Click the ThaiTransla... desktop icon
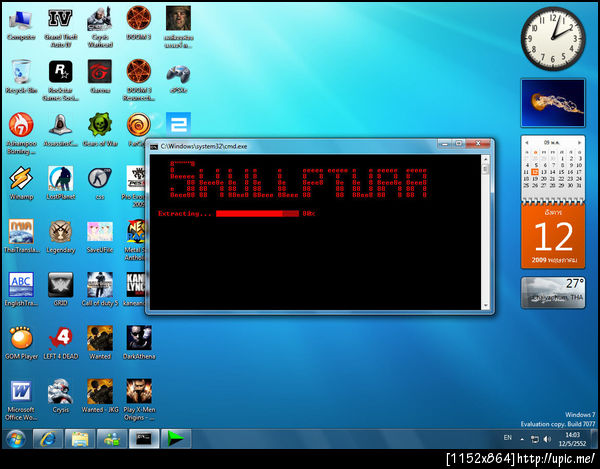Image resolution: width=600 pixels, height=469 pixels. 21,236
